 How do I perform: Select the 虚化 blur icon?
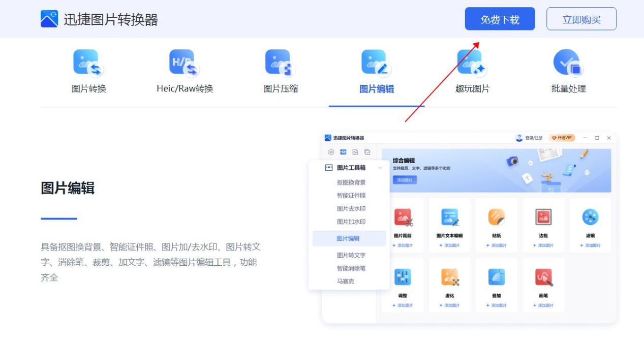pos(450,277)
